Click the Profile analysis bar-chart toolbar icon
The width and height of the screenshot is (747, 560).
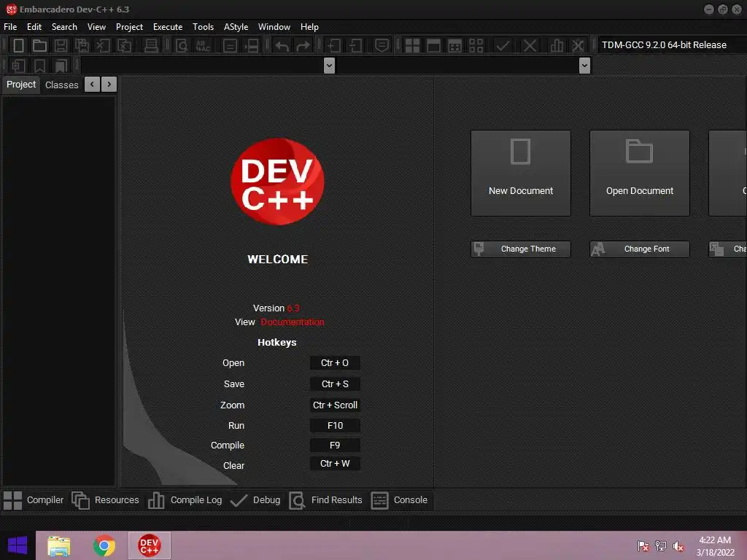pyautogui.click(x=557, y=46)
